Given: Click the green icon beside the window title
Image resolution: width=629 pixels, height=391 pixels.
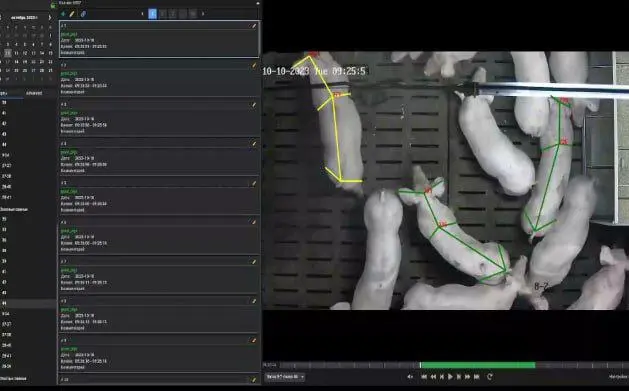Looking at the screenshot, I should pyautogui.click(x=53, y=4).
